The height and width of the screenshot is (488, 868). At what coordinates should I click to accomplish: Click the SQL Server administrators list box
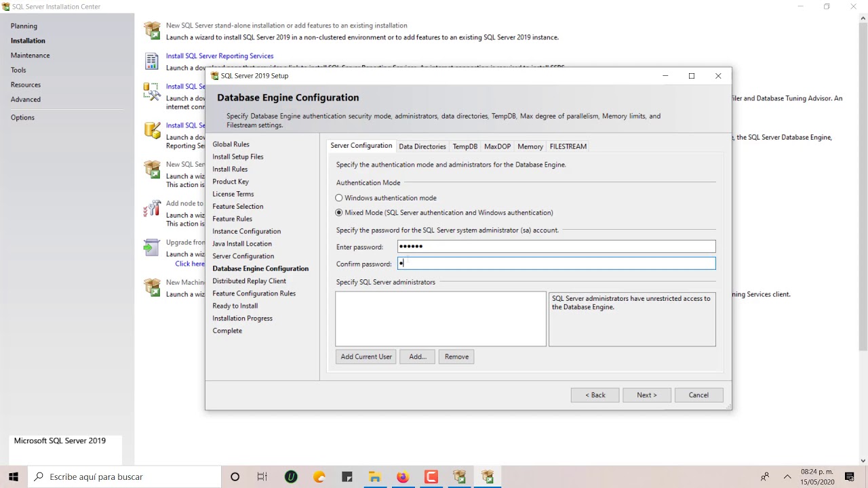(441, 319)
